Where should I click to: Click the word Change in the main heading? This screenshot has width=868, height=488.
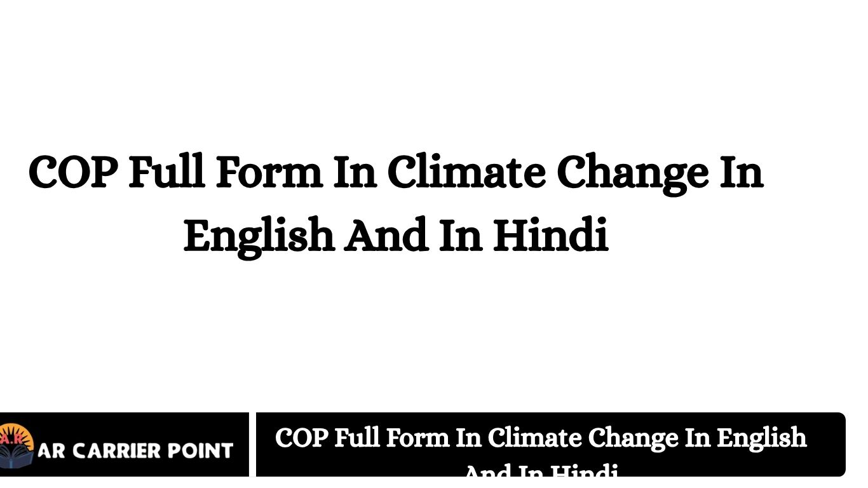[x=633, y=175]
